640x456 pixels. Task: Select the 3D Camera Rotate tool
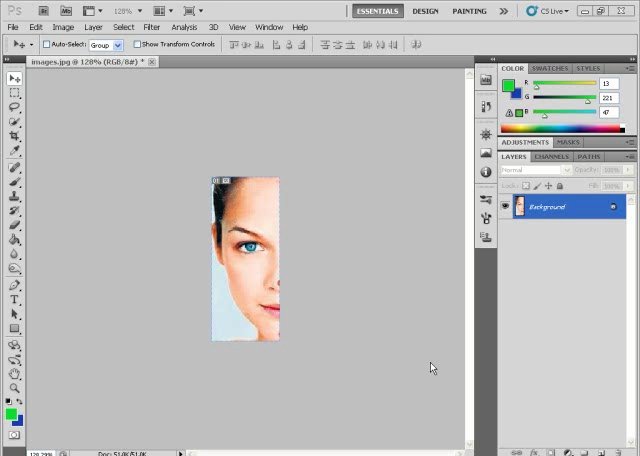[14, 360]
